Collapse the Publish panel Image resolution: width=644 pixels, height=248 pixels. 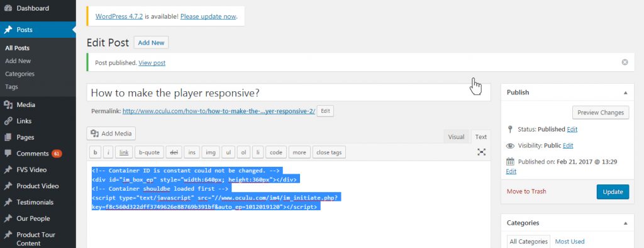(x=626, y=93)
